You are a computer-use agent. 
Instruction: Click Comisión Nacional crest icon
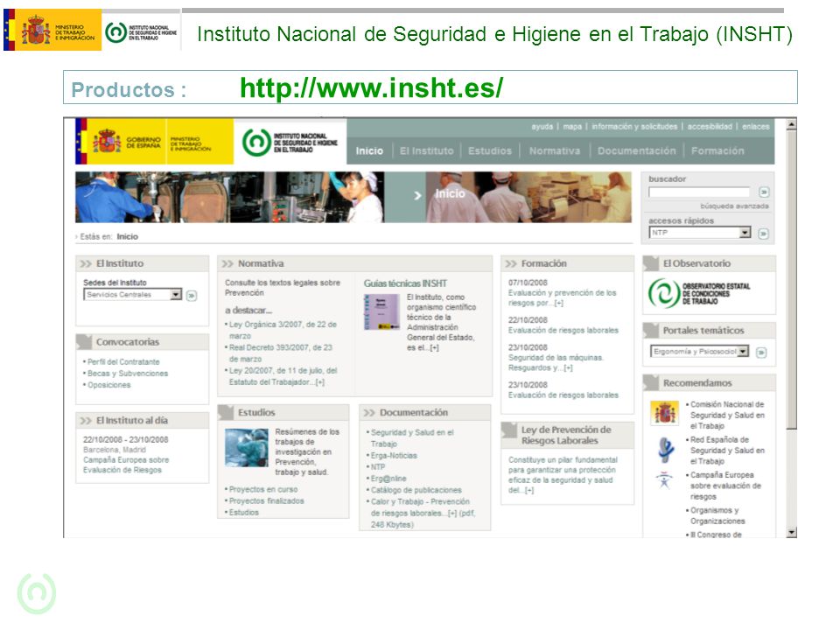664,412
